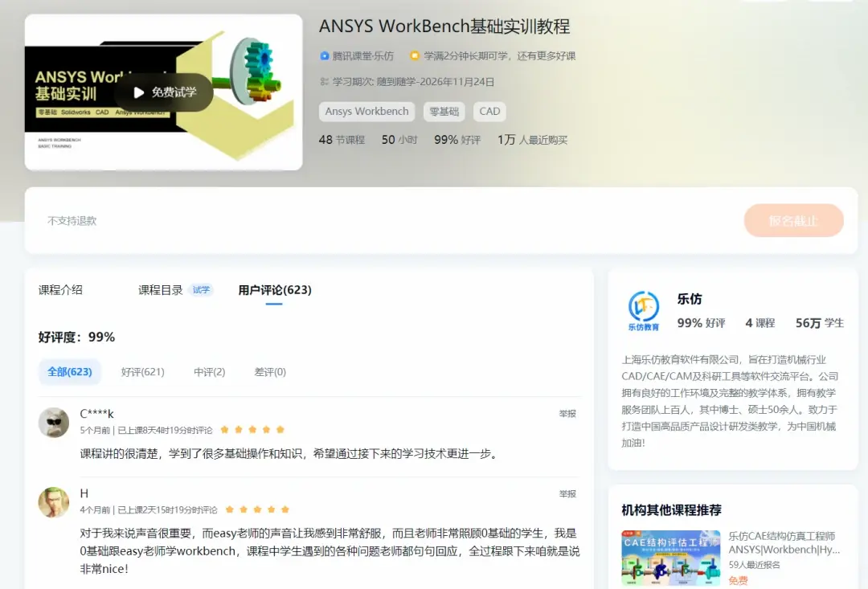Click the star rating on H's review
This screenshot has width=868, height=589.
pos(257,509)
